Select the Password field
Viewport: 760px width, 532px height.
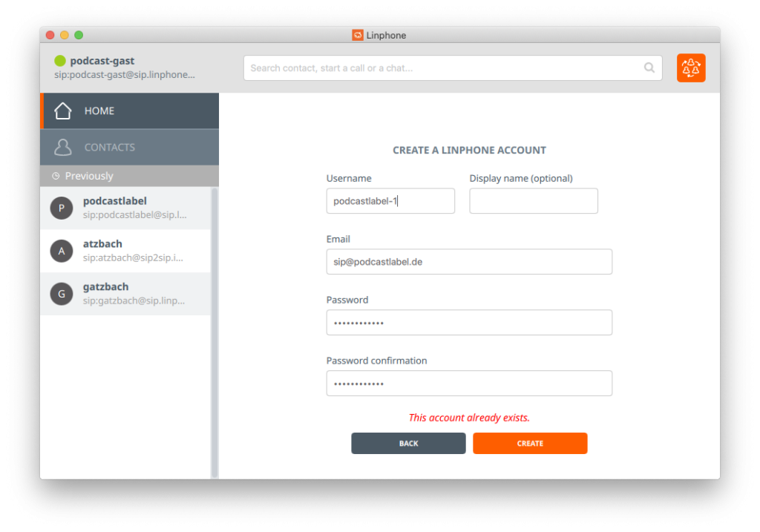469,322
